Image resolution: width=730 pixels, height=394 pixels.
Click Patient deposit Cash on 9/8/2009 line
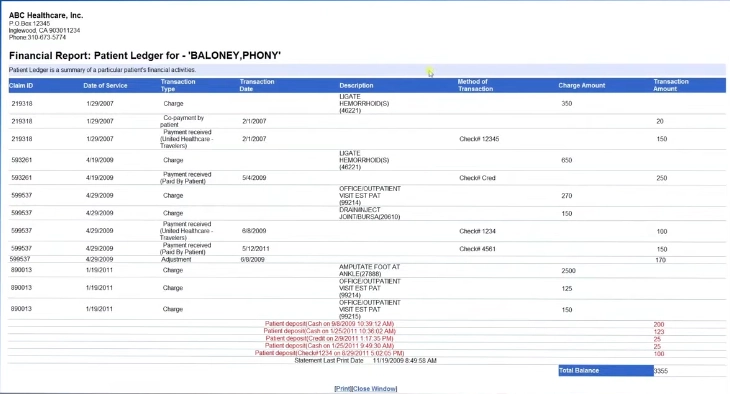point(329,324)
